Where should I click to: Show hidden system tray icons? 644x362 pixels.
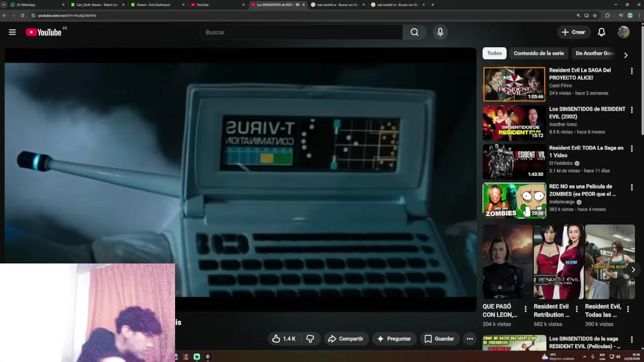tap(584, 356)
